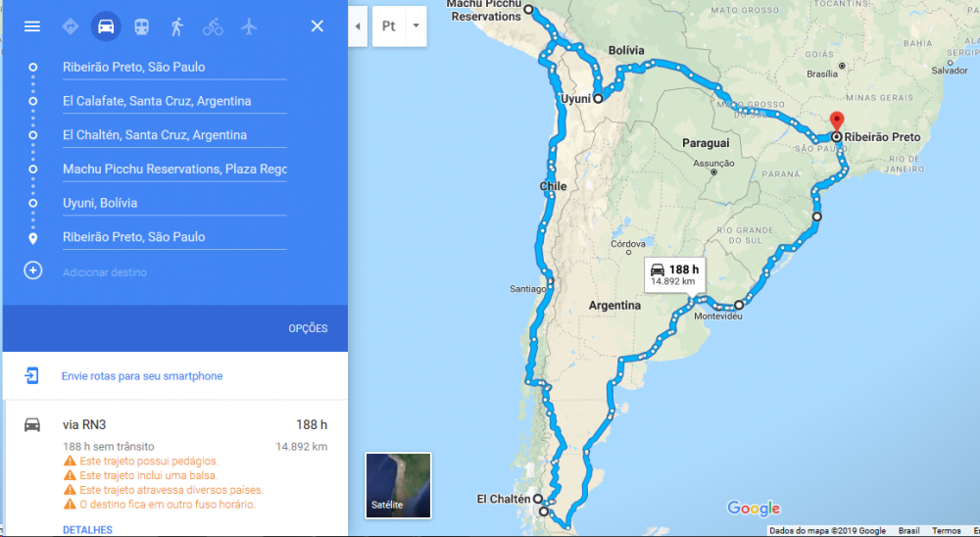Viewport: 980px width, 537px height.
Task: Open the hamburger main menu
Action: 32,26
